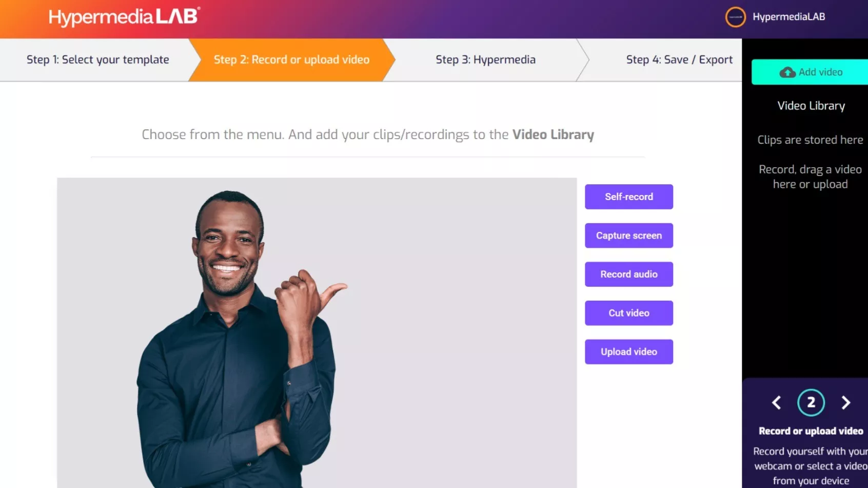Choose the Capture screen button

point(629,236)
